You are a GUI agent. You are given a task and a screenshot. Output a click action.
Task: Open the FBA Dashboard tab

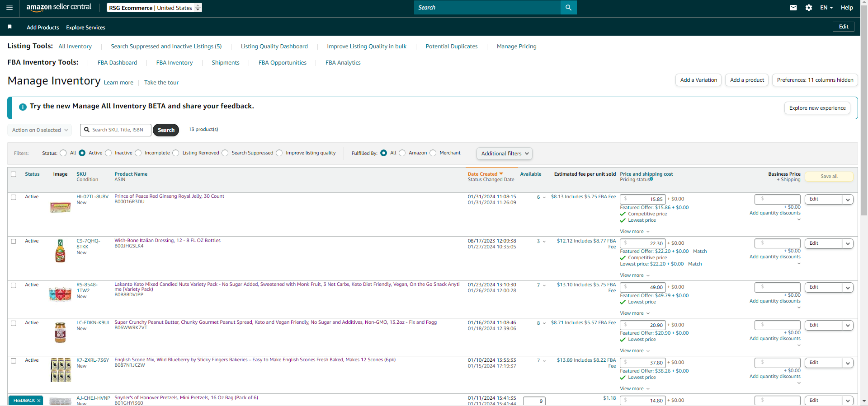(118, 63)
